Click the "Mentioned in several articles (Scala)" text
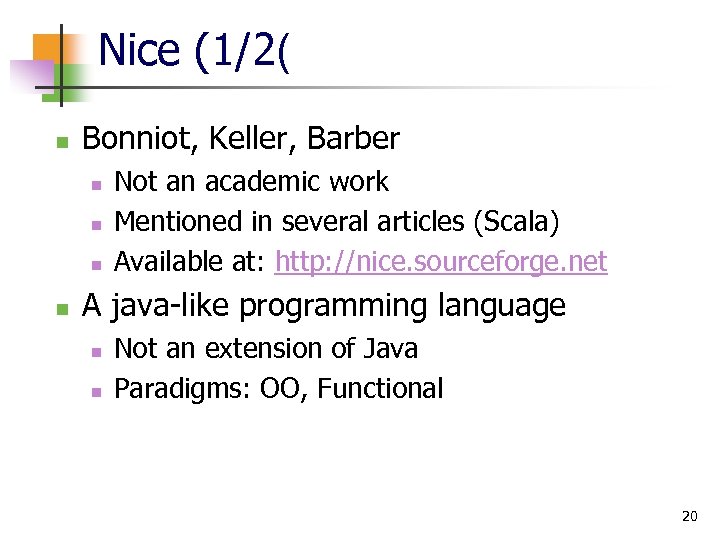The width and height of the screenshot is (720, 540). [x=336, y=222]
